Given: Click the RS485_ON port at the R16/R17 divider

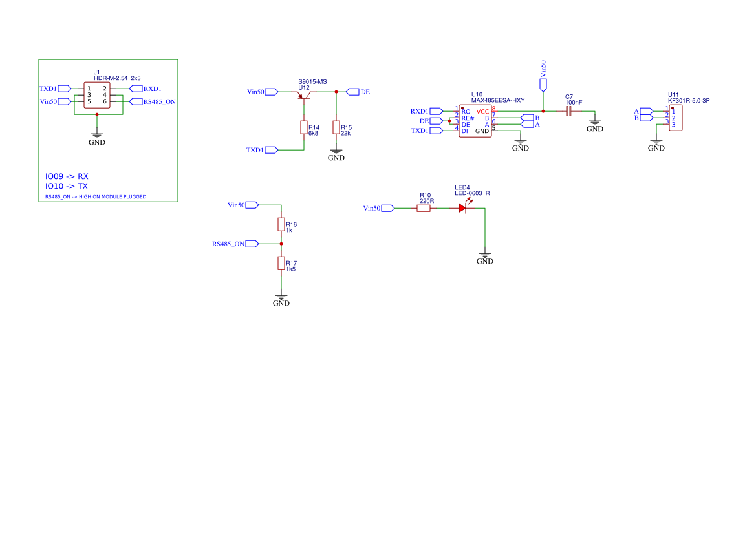Looking at the screenshot, I should pyautogui.click(x=252, y=244).
